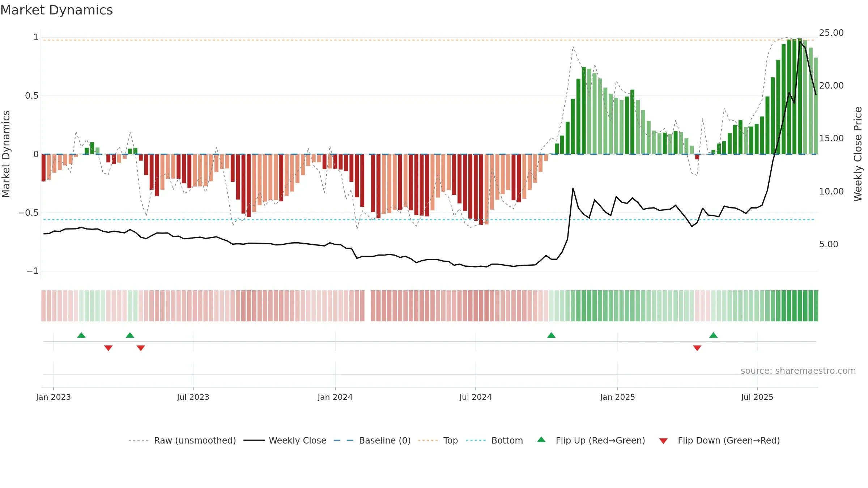Toggle the Raw (unsmoothed) legend entry
Screen dimensions: 868x488
[x=182, y=440]
